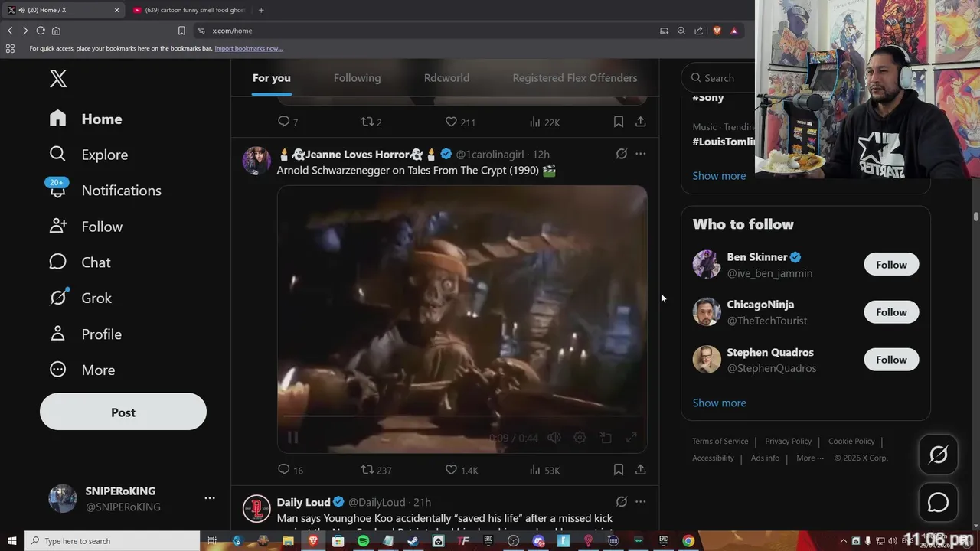This screenshot has width=980, height=551.
Task: Reply to Jeanne's post with 16 replies
Action: [290, 470]
